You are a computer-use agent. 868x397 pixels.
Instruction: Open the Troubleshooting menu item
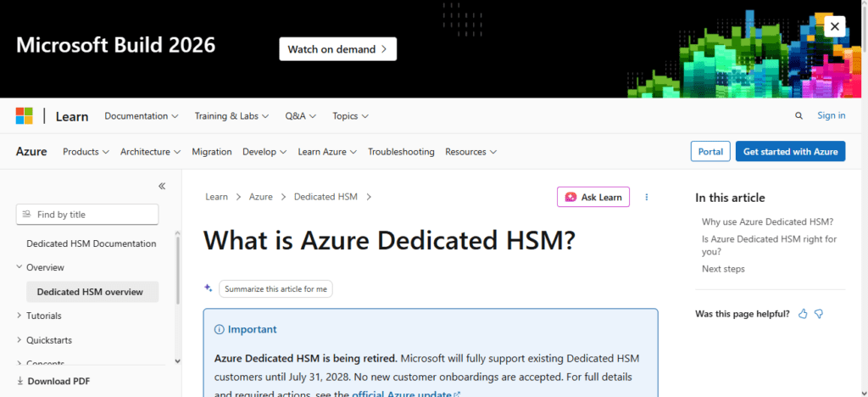coord(401,152)
